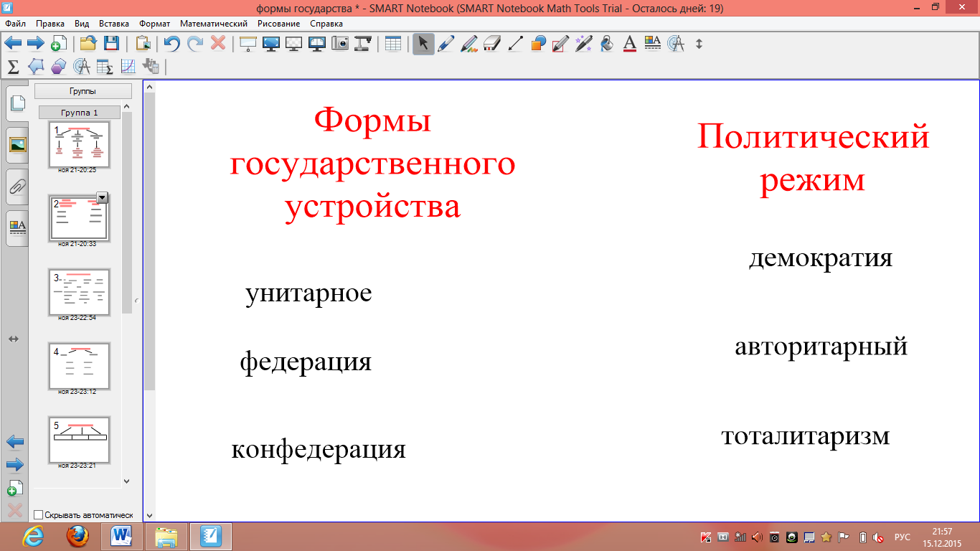Image resolution: width=980 pixels, height=551 pixels.
Task: Paste from clipboard icon
Action: [143, 43]
